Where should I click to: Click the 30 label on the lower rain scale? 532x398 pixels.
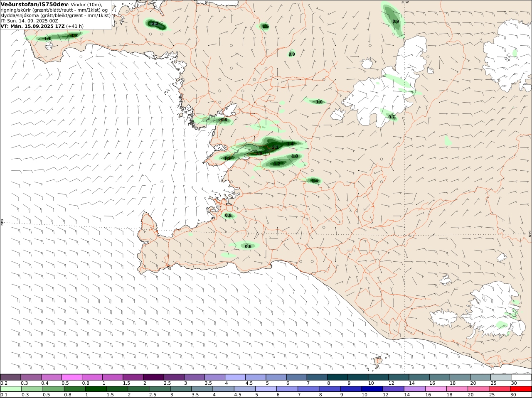click(x=514, y=395)
